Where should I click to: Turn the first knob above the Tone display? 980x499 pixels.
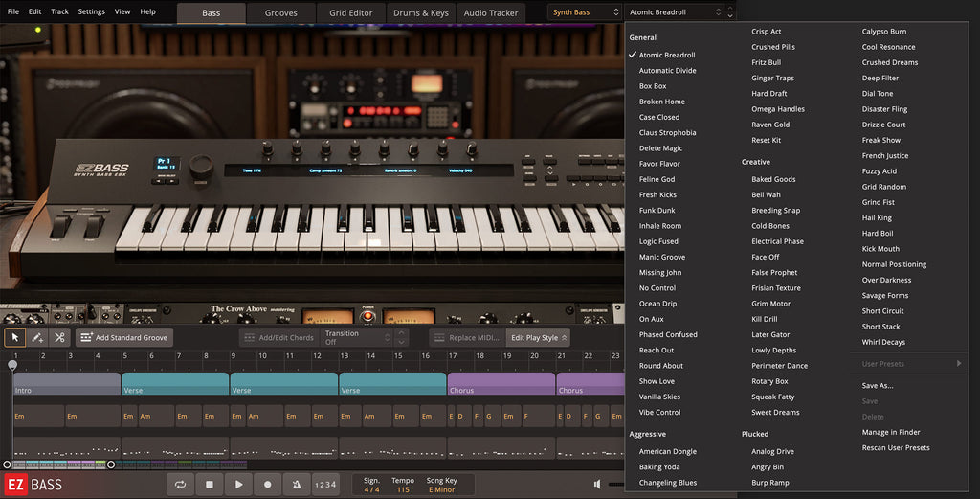(268, 148)
